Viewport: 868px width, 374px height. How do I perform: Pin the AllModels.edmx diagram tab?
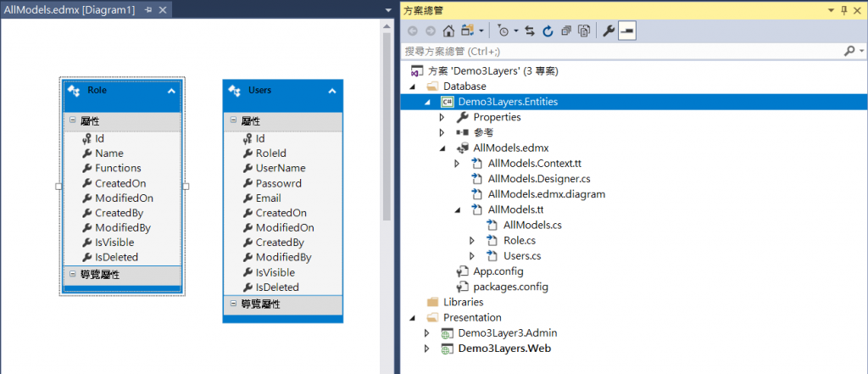148,9
